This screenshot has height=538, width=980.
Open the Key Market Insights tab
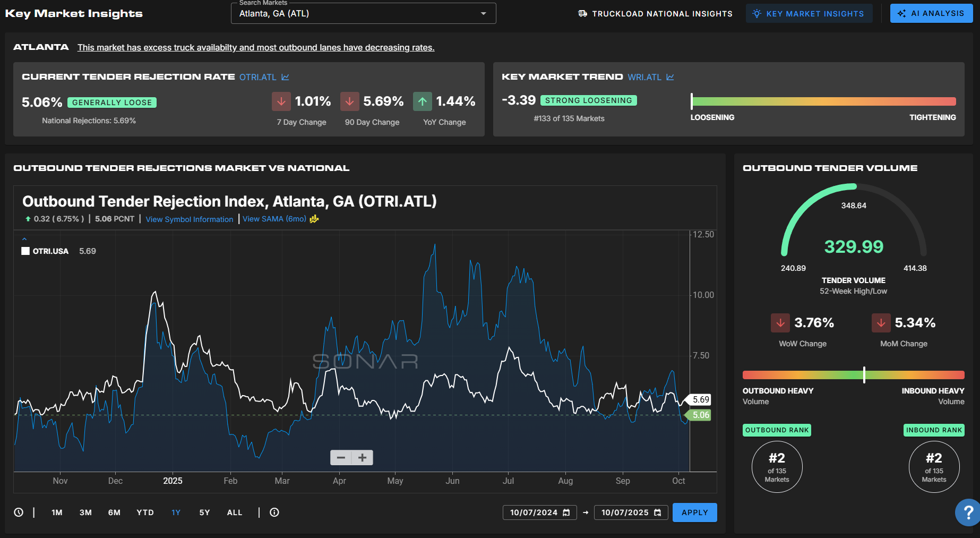click(809, 14)
